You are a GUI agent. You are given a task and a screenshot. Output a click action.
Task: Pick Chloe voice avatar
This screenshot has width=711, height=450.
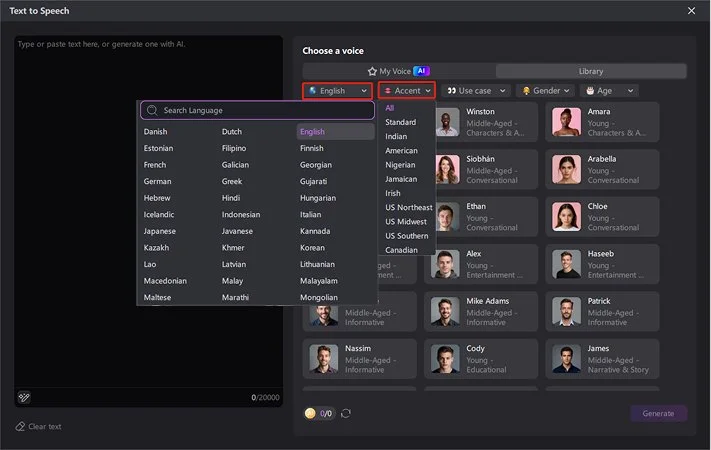point(567,217)
